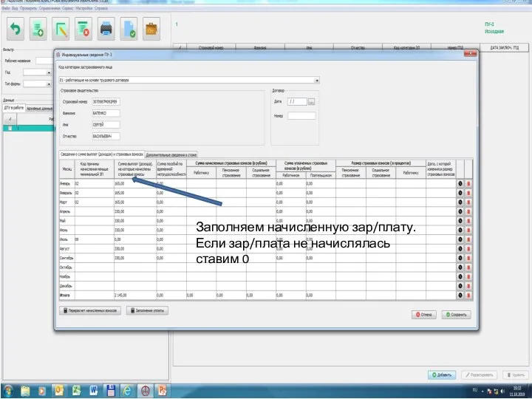Click the Страховой номер column header in main window
This screenshot has width=532, height=399.
[211, 48]
